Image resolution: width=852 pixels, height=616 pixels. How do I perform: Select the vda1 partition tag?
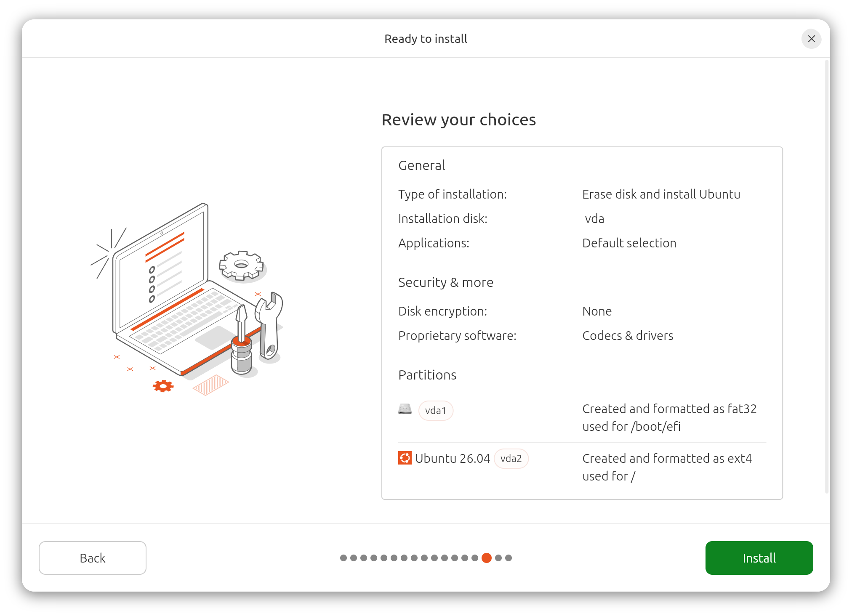pos(436,410)
